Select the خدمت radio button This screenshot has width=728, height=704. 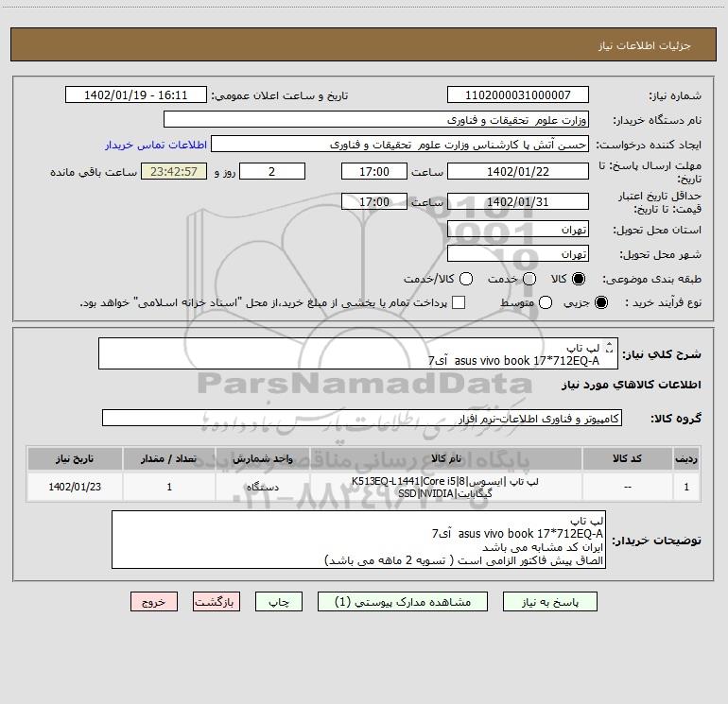click(529, 279)
